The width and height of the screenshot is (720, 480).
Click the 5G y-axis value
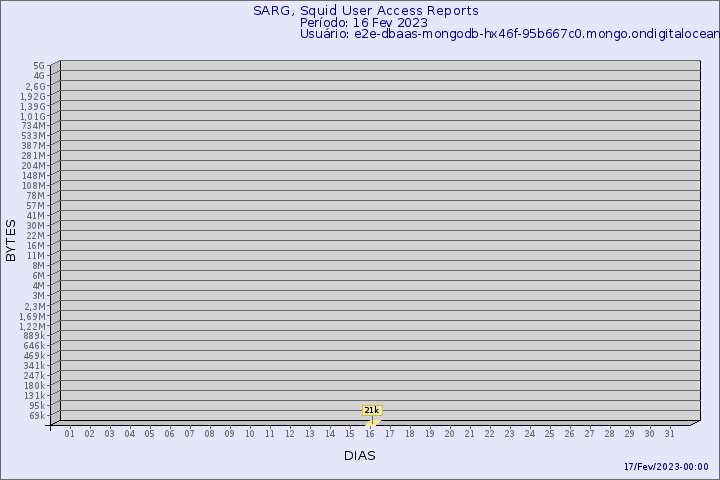(x=39, y=66)
